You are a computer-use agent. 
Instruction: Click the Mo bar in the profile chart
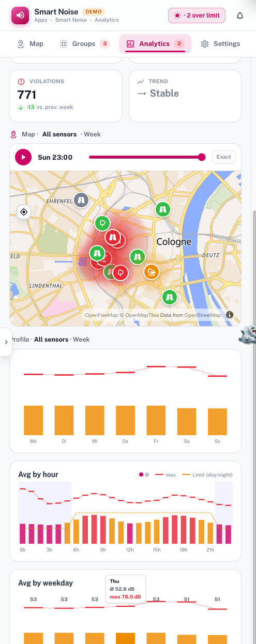(x=33, y=420)
